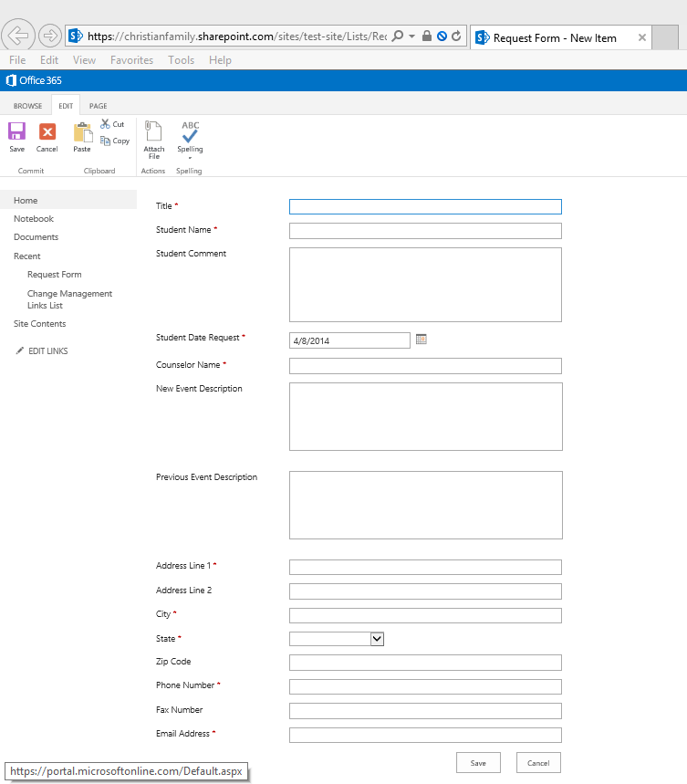Click the Email Address input field
Screen dimensions: 687x784
click(x=425, y=735)
